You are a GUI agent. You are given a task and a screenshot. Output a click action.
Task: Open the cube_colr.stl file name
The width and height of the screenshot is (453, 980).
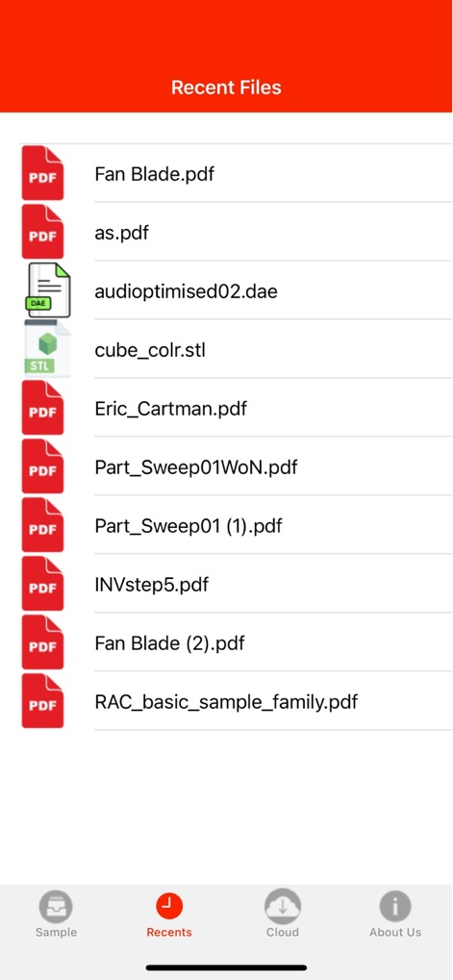click(150, 350)
